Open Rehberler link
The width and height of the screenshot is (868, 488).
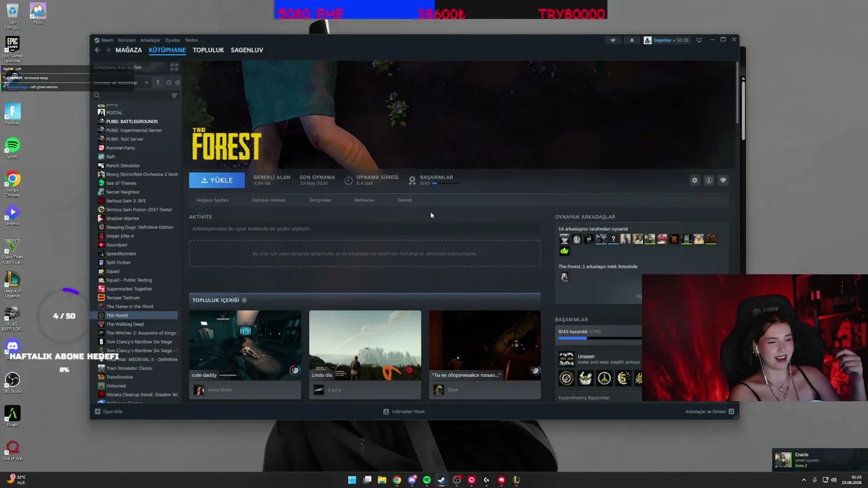coord(364,200)
